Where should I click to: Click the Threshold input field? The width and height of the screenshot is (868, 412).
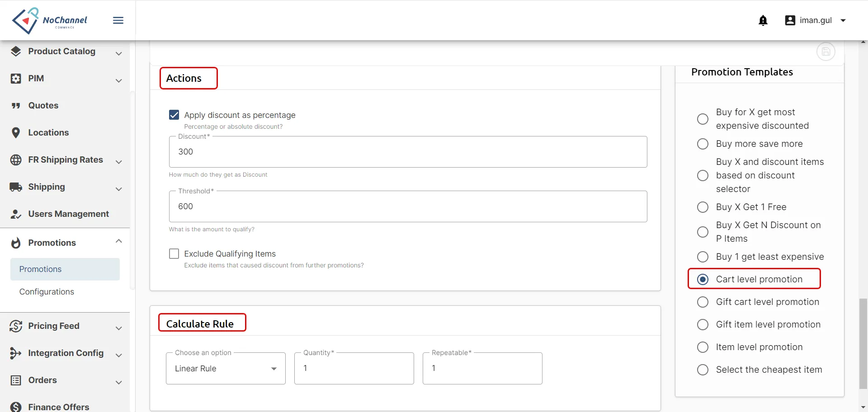point(408,206)
